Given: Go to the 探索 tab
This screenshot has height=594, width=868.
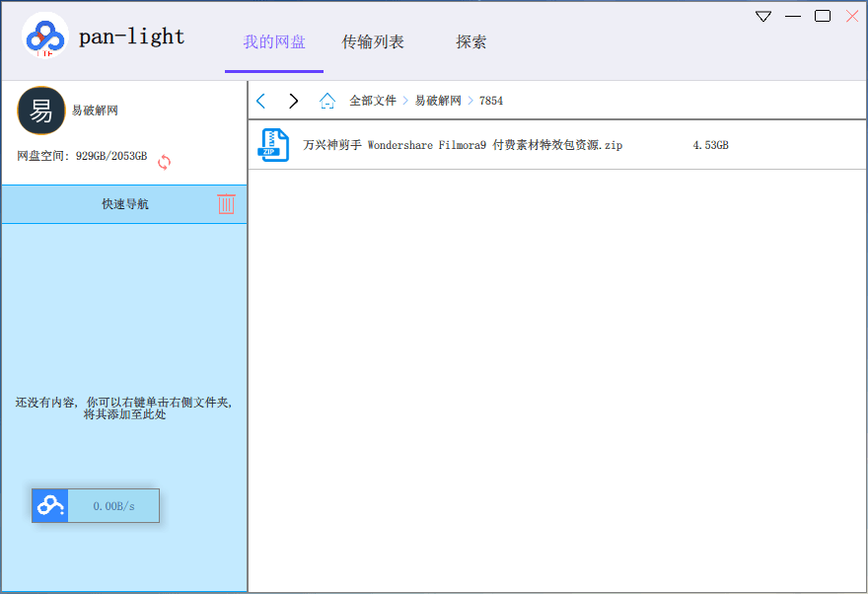Looking at the screenshot, I should tap(470, 42).
